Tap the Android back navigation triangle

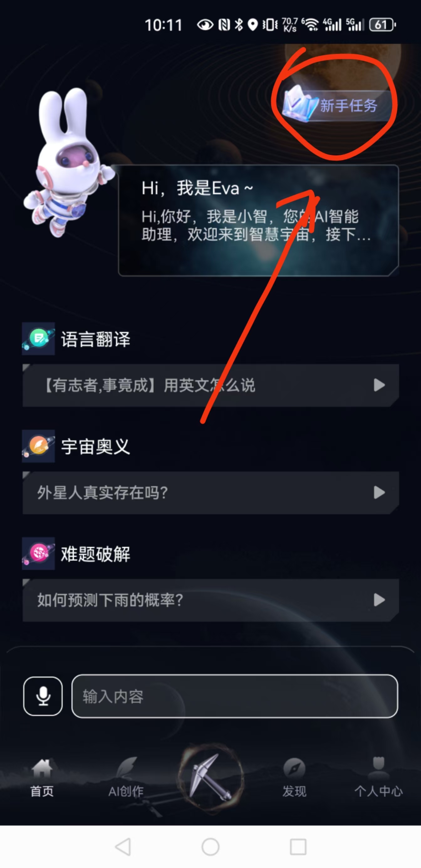pos(123,847)
